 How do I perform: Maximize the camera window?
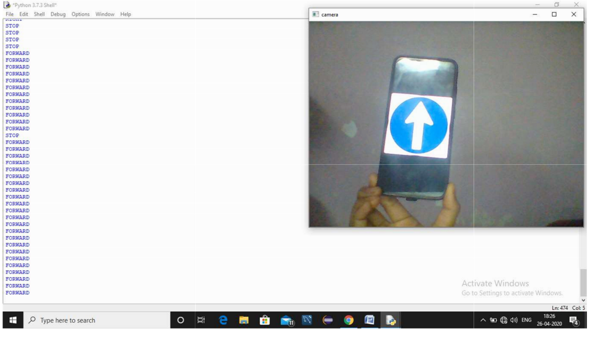click(554, 14)
